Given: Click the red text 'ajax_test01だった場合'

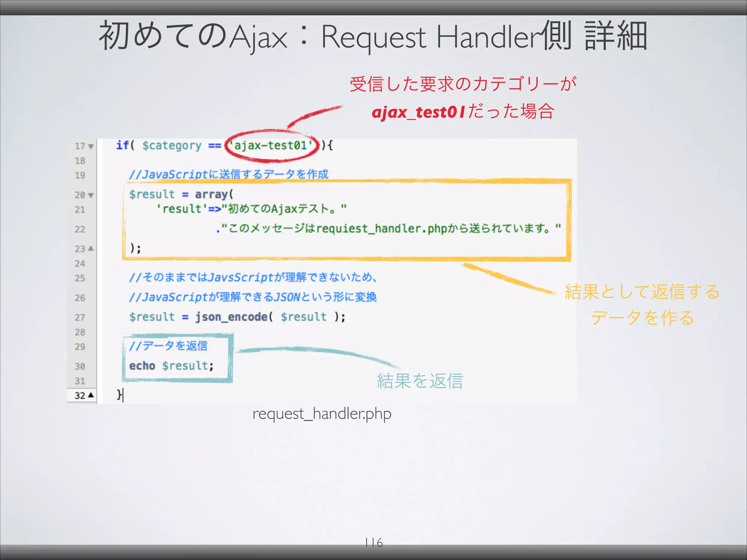Looking at the screenshot, I should tap(463, 111).
